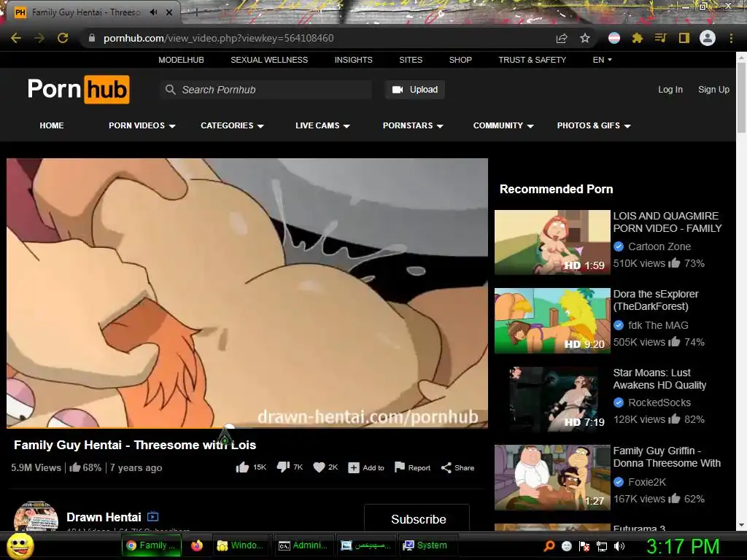Bookmark this page with the star icon
The image size is (747, 560).
tap(585, 38)
